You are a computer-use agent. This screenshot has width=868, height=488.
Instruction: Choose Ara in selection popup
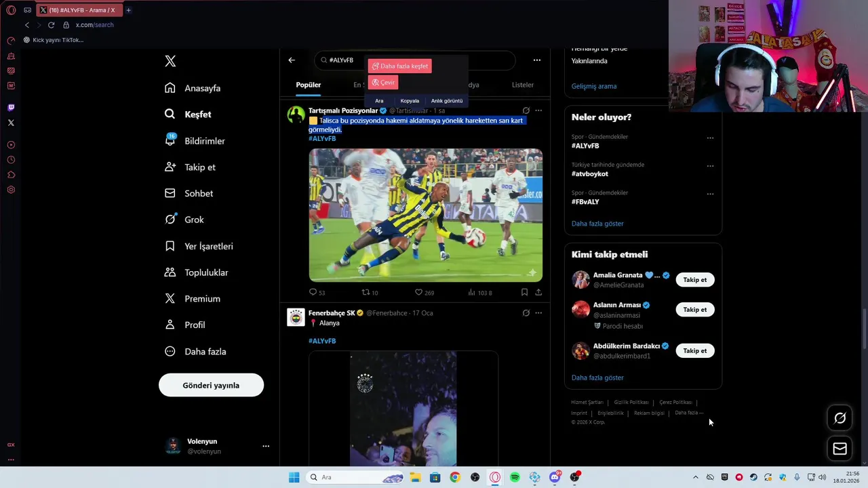click(379, 101)
